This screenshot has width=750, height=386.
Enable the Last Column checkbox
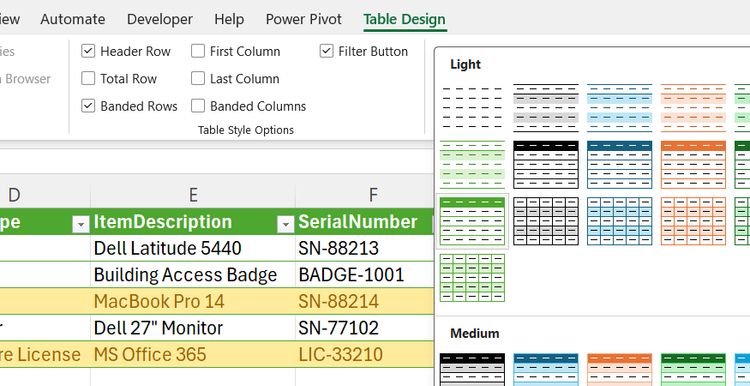pyautogui.click(x=198, y=78)
